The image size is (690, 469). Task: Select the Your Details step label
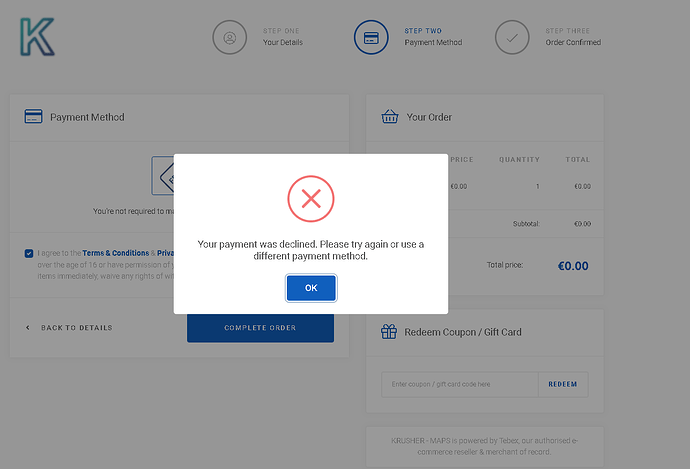click(283, 42)
